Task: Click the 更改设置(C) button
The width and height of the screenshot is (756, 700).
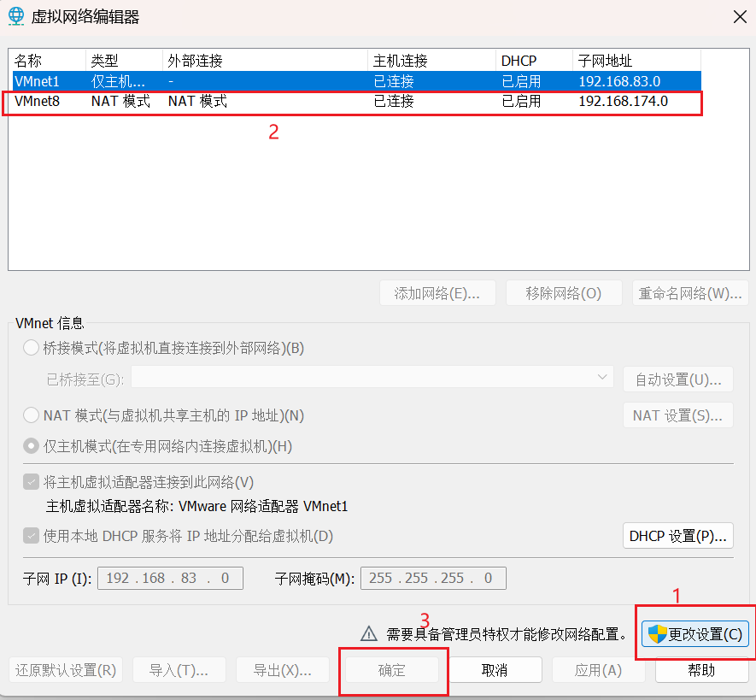Action: [x=695, y=634]
